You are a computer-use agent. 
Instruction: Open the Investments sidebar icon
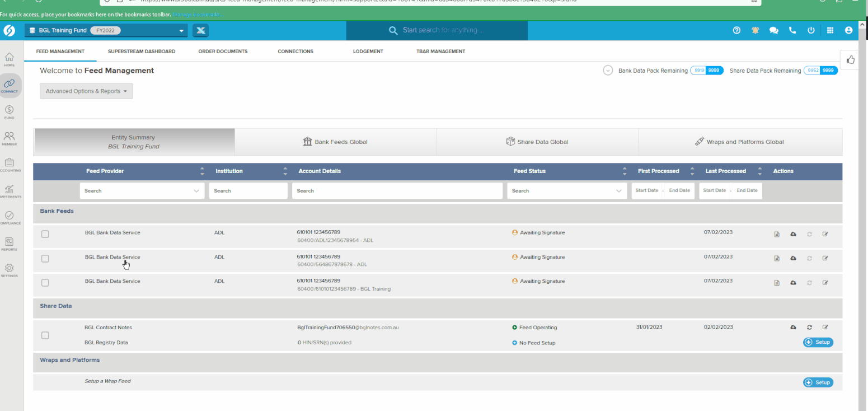[x=10, y=192]
